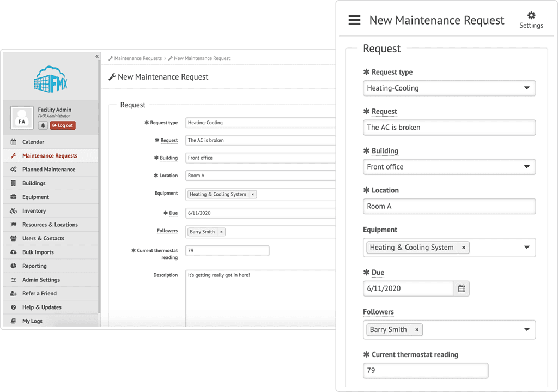
Task: Expand the Followers dropdown
Action: pos(525,329)
